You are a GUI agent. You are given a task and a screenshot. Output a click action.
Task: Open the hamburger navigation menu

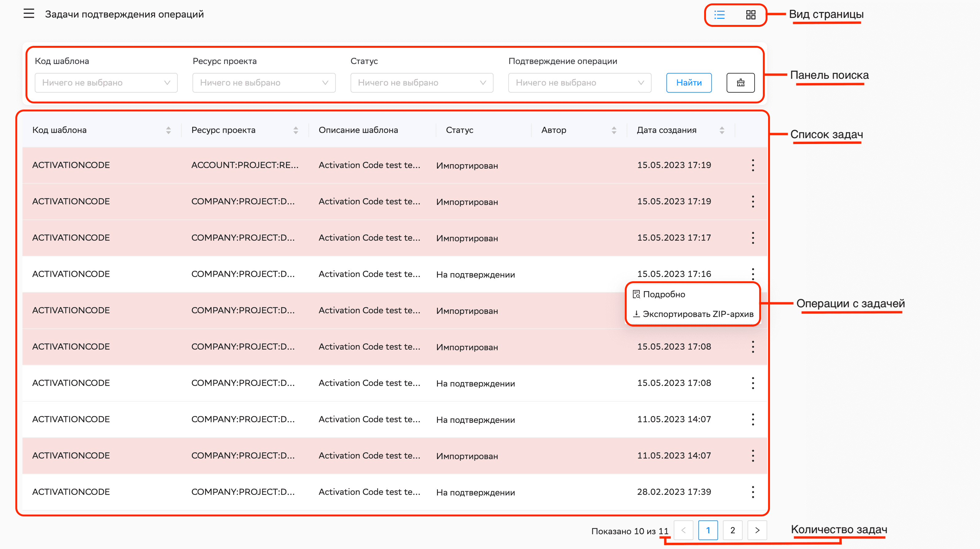tap(29, 14)
